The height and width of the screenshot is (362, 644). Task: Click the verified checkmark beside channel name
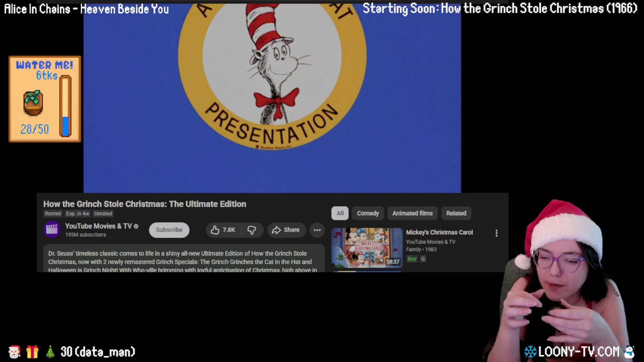[x=136, y=226]
